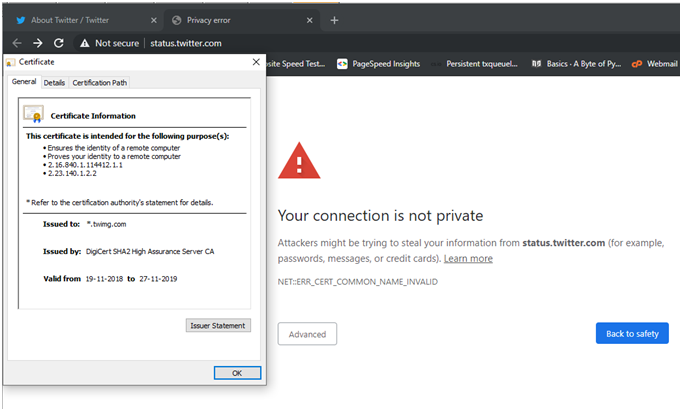Image resolution: width=682 pixels, height=411 pixels.
Task: Click the Issuer Statement button
Action: tap(218, 326)
